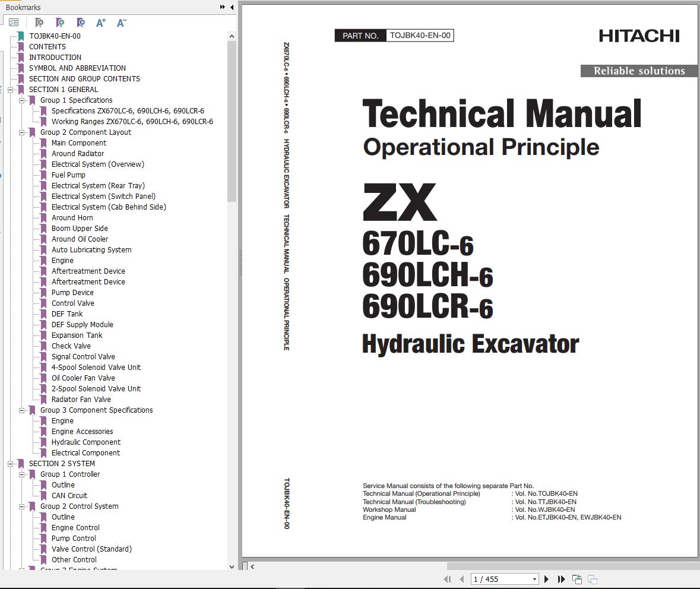
Task: Select the DEF Tank bookmark
Action: click(x=67, y=314)
